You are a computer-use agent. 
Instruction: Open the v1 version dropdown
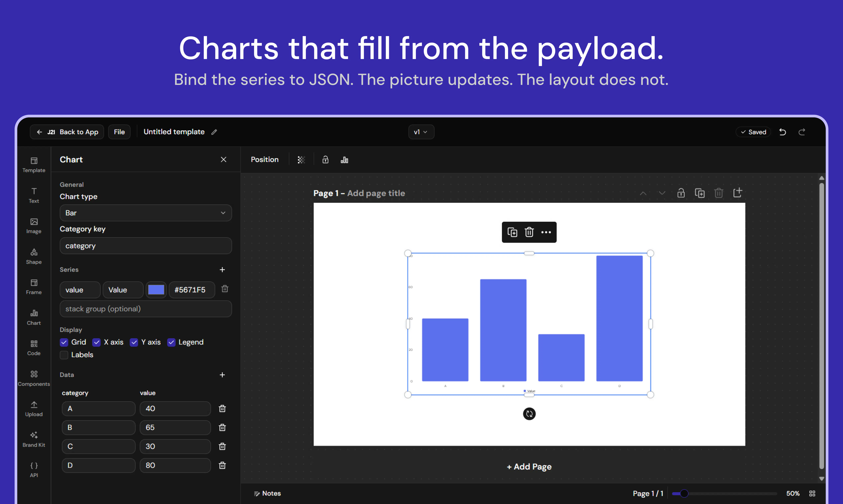coord(421,132)
